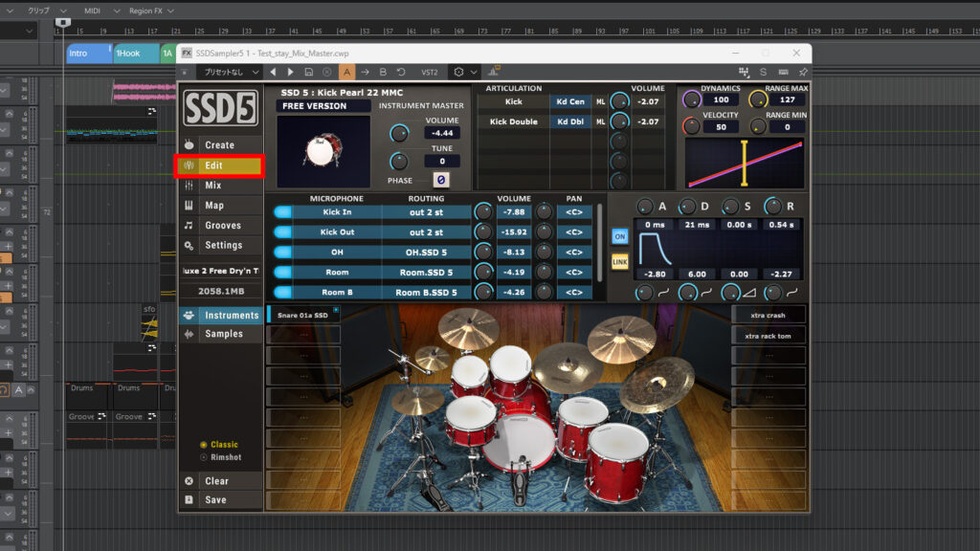Open SSD5 Settings page
This screenshot has height=551, width=980.
(223, 246)
